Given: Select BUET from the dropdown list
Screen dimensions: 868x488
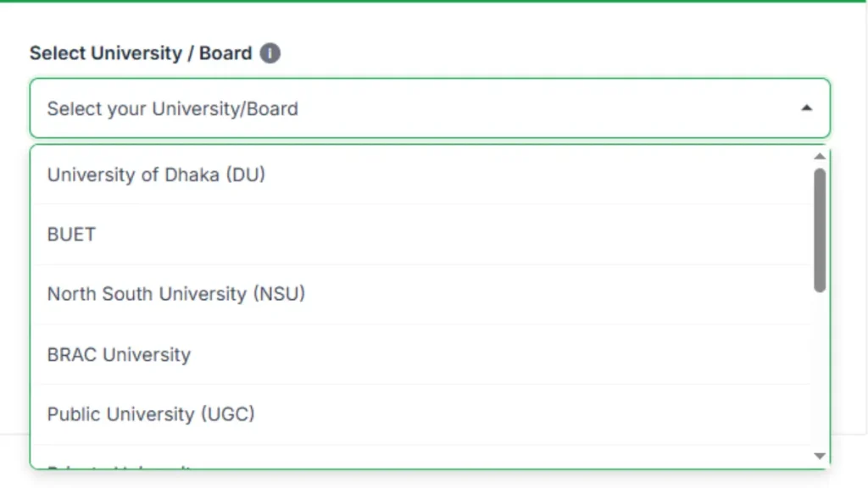Looking at the screenshot, I should [x=71, y=234].
